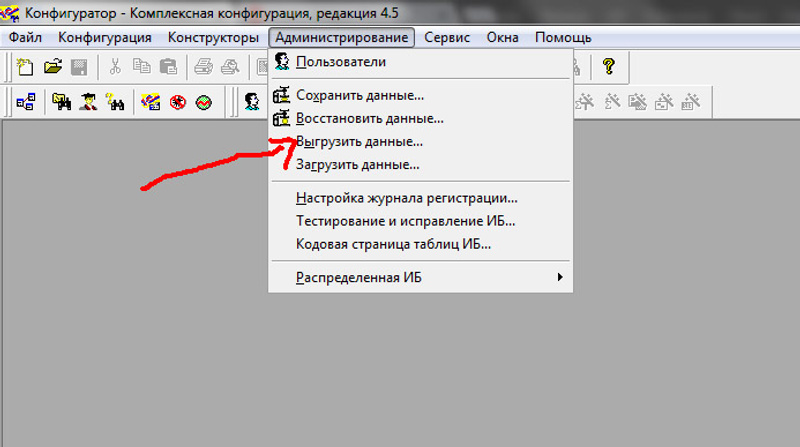Viewport: 800px width, 447px height.
Task: Click the New document toolbar icon
Action: pyautogui.click(x=24, y=67)
